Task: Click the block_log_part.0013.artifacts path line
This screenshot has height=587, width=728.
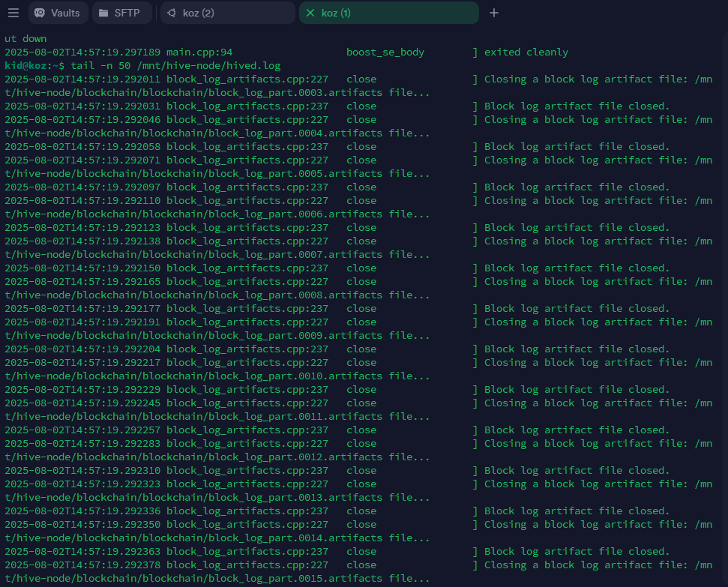Action: [x=217, y=497]
